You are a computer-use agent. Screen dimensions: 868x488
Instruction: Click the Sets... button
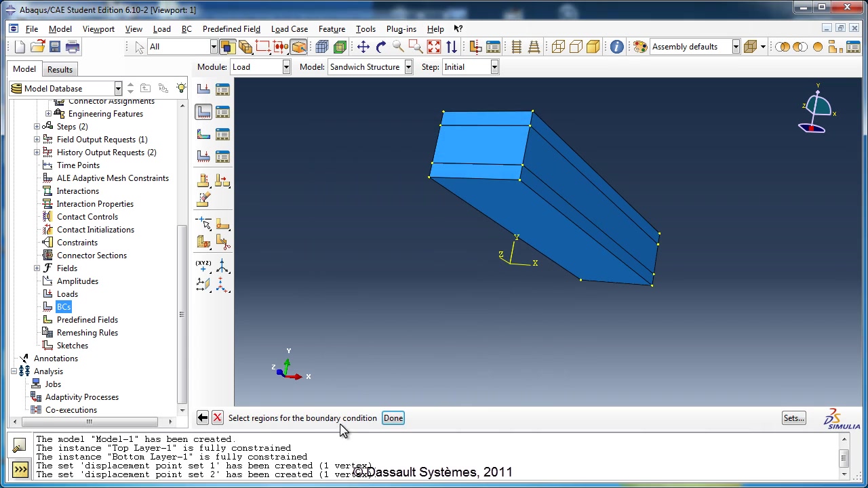click(793, 418)
